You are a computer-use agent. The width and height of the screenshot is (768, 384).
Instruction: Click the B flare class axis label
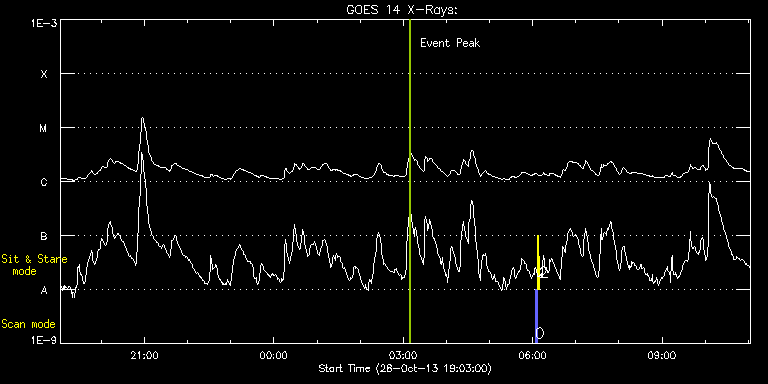pos(44,236)
